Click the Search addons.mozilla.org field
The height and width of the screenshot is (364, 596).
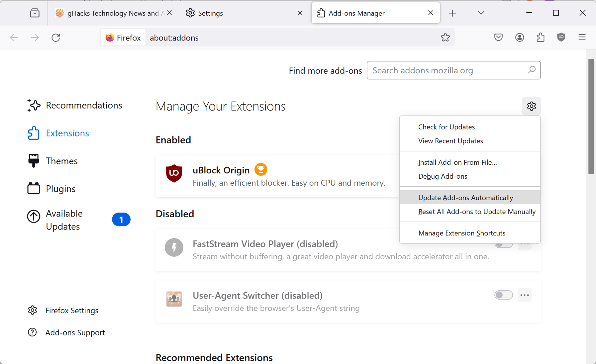coord(454,70)
